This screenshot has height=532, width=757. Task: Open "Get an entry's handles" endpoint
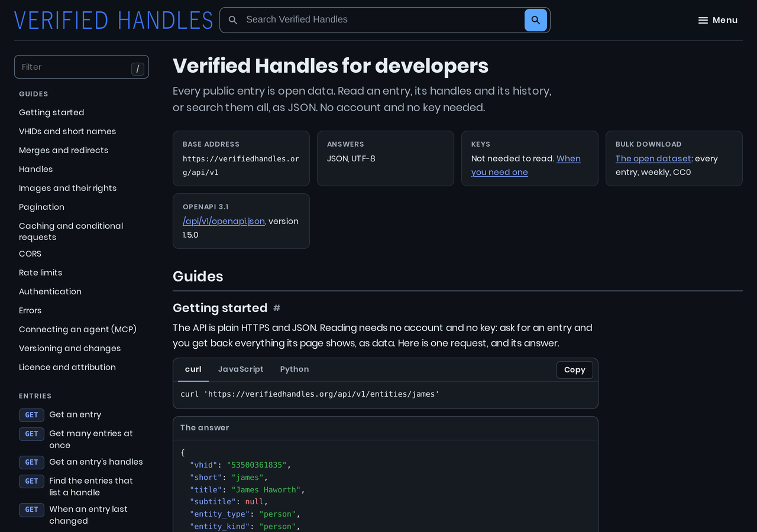point(82,462)
